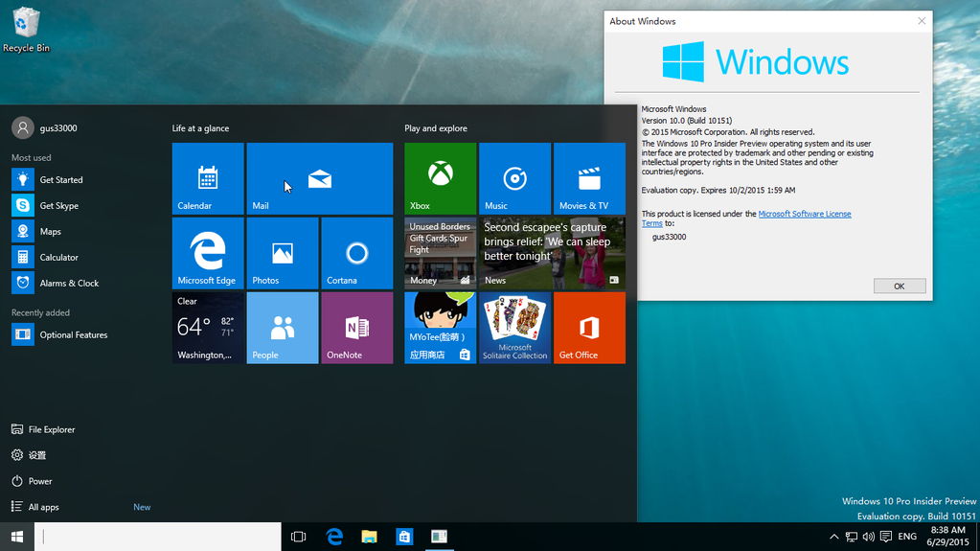Open the Action Center notifications icon
980x551 pixels.
pos(885,537)
